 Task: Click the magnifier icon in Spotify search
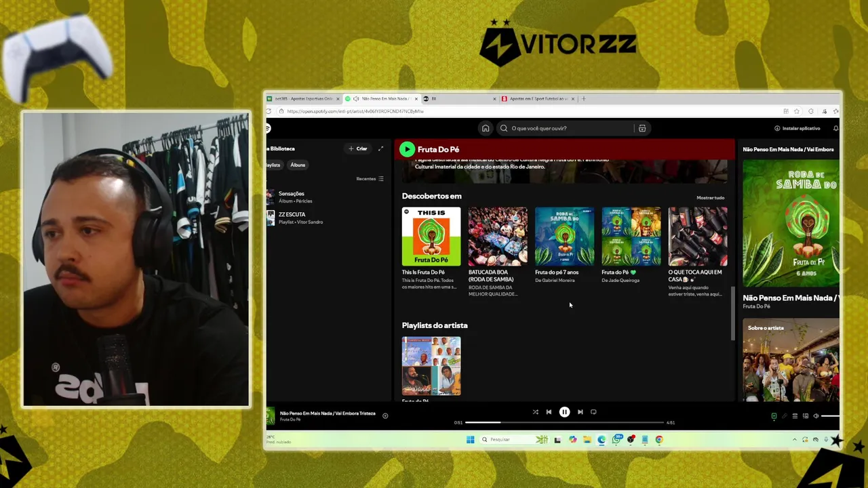point(504,128)
